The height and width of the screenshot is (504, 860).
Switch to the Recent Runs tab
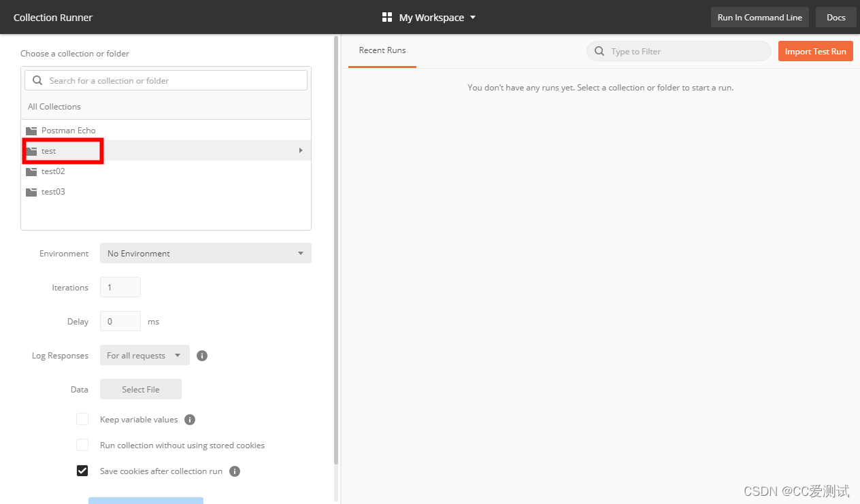coord(382,50)
